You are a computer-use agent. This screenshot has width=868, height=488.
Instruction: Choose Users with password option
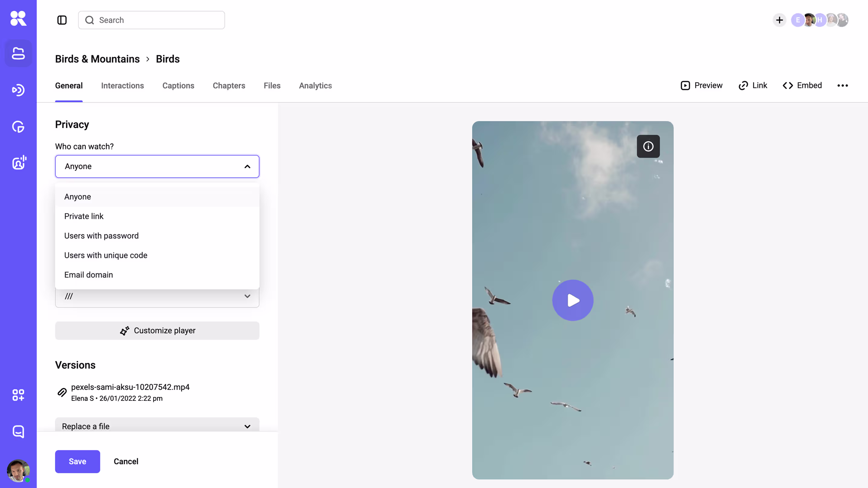pyautogui.click(x=157, y=236)
